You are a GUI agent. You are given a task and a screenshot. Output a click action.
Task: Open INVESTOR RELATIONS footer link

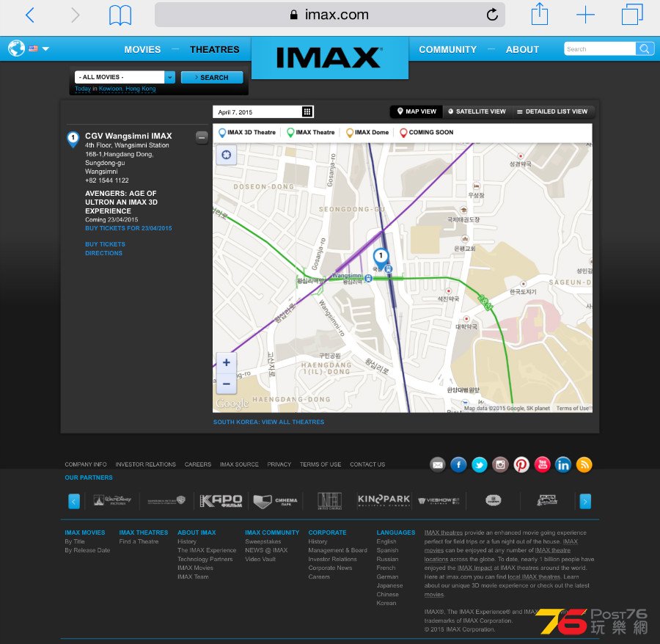(x=146, y=464)
